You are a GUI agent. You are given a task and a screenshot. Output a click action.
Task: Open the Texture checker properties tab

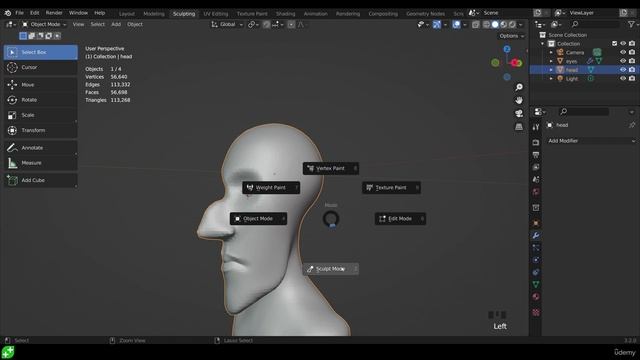(x=536, y=313)
